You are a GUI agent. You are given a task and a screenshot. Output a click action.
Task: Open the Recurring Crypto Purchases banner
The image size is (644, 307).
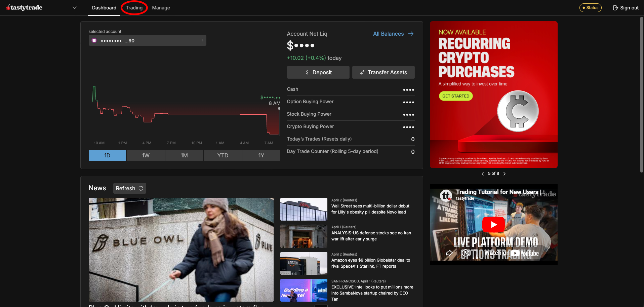coord(494,94)
